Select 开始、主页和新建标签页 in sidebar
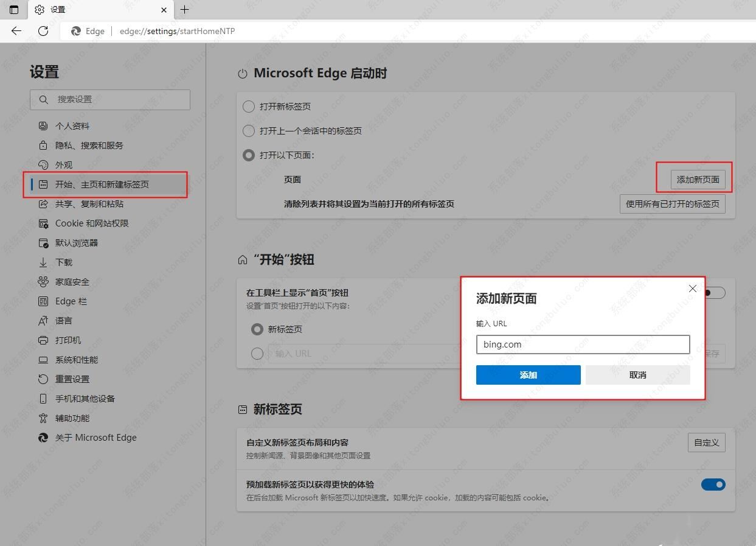 click(109, 184)
